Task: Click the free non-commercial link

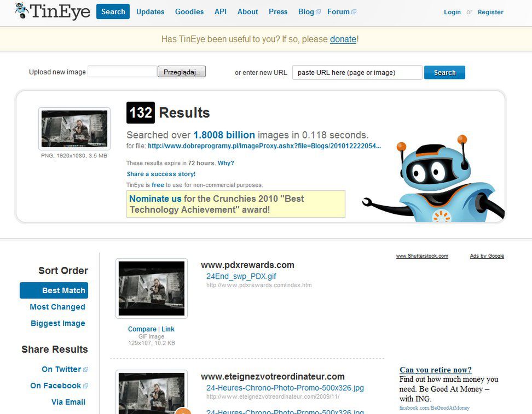Action: click(x=158, y=185)
